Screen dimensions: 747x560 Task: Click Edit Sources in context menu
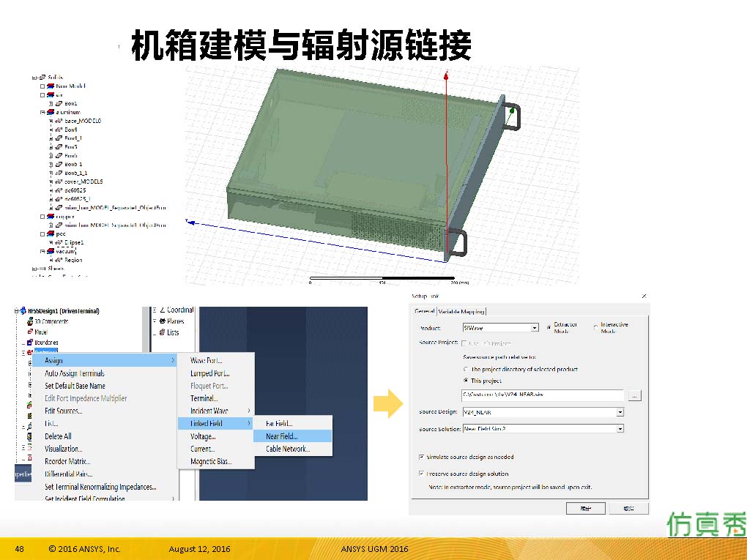(105, 411)
